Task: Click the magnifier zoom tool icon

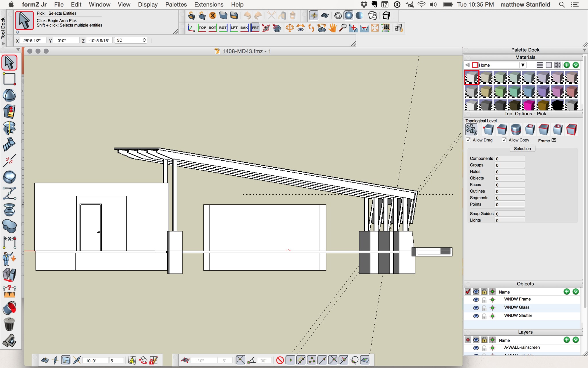Action: [x=343, y=28]
